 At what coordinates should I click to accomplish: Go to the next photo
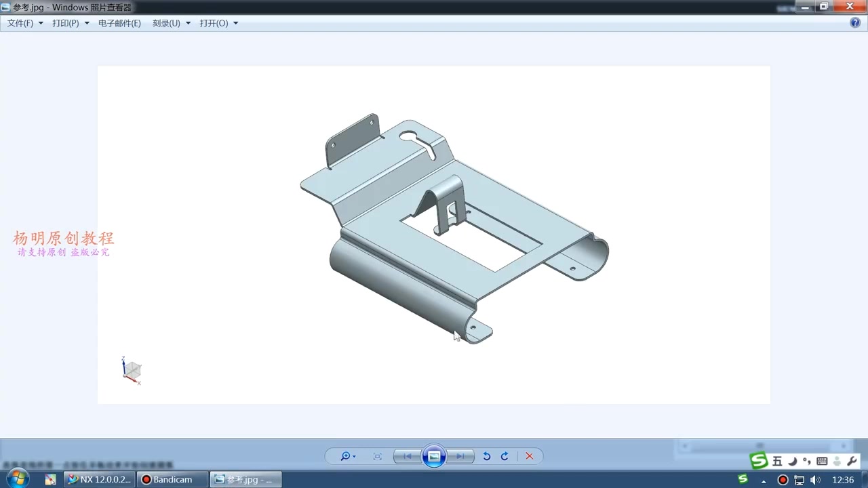[460, 456]
